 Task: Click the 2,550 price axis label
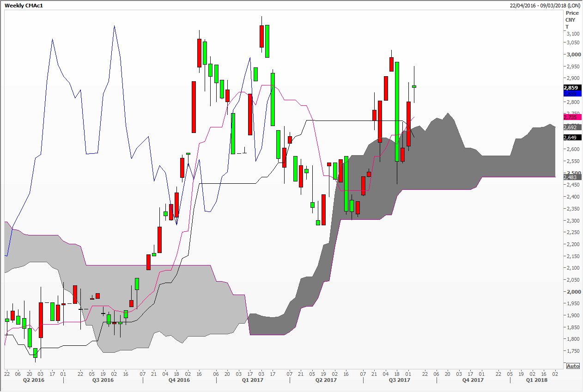tap(573, 161)
